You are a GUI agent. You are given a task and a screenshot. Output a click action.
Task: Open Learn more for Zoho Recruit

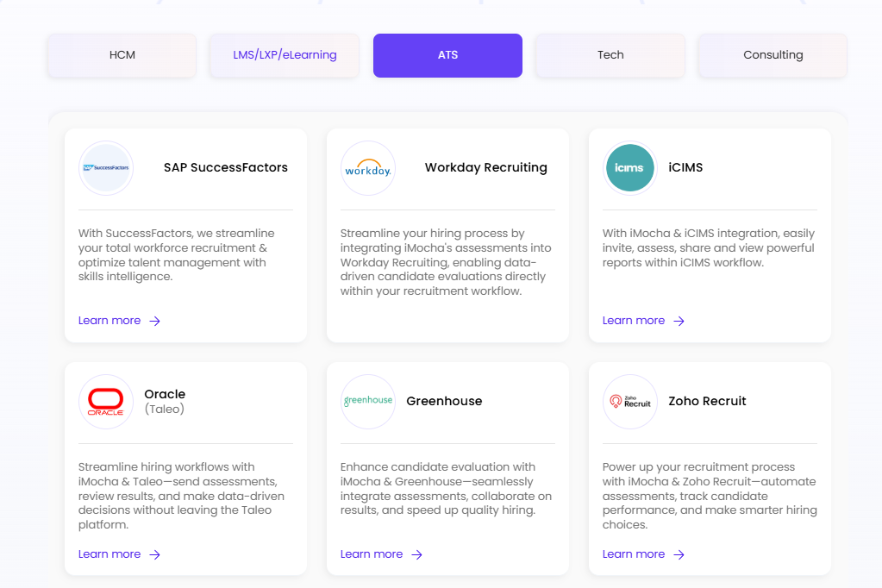[x=643, y=554]
